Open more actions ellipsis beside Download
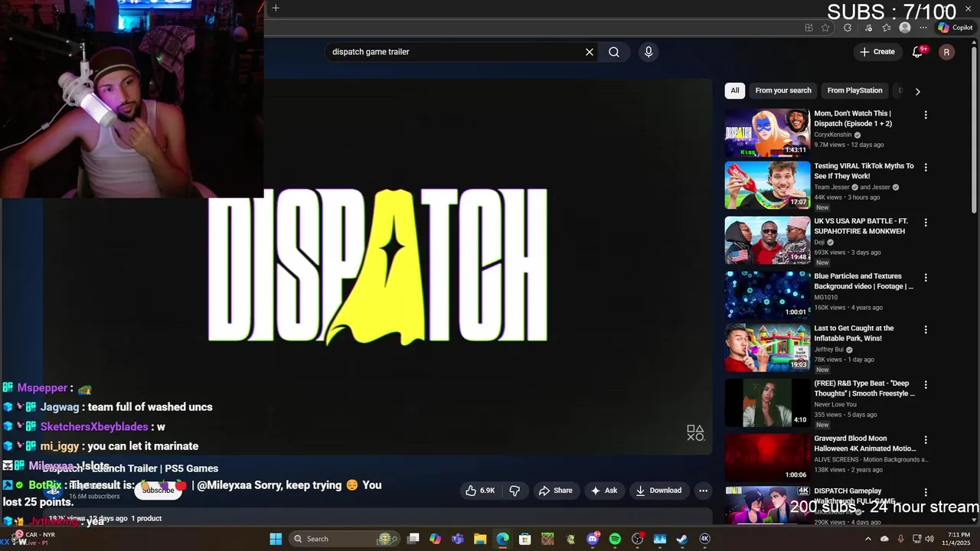 click(703, 491)
